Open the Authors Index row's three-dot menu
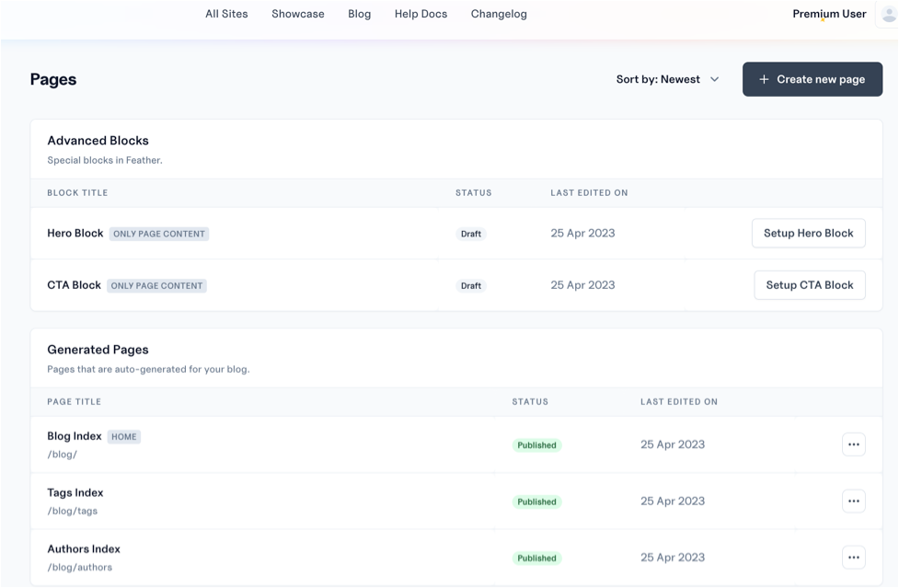 click(853, 558)
